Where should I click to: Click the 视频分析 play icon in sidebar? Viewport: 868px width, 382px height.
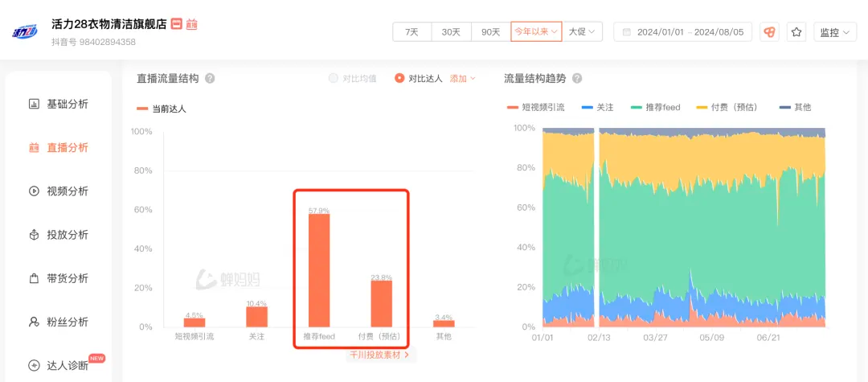[x=34, y=191]
